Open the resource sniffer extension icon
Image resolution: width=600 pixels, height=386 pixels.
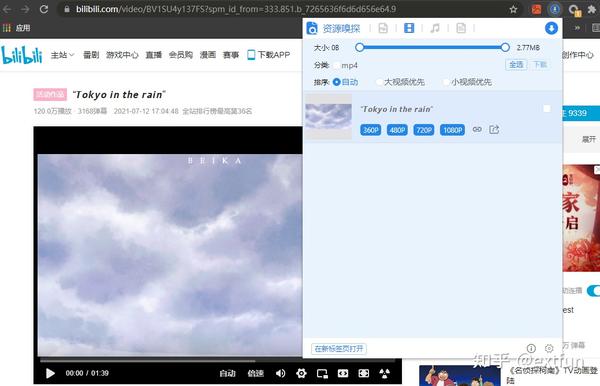pos(554,9)
